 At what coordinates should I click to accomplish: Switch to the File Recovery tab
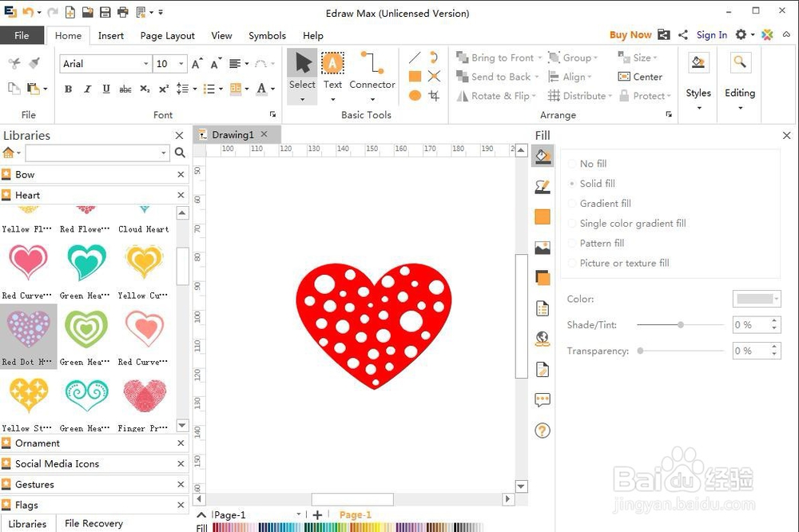coord(93,523)
